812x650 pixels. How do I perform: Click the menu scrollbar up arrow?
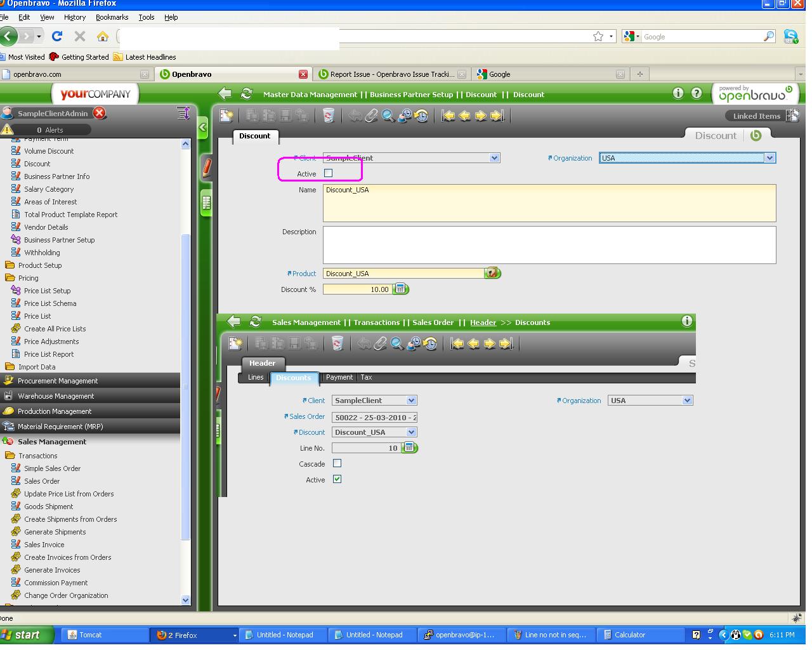click(x=185, y=144)
